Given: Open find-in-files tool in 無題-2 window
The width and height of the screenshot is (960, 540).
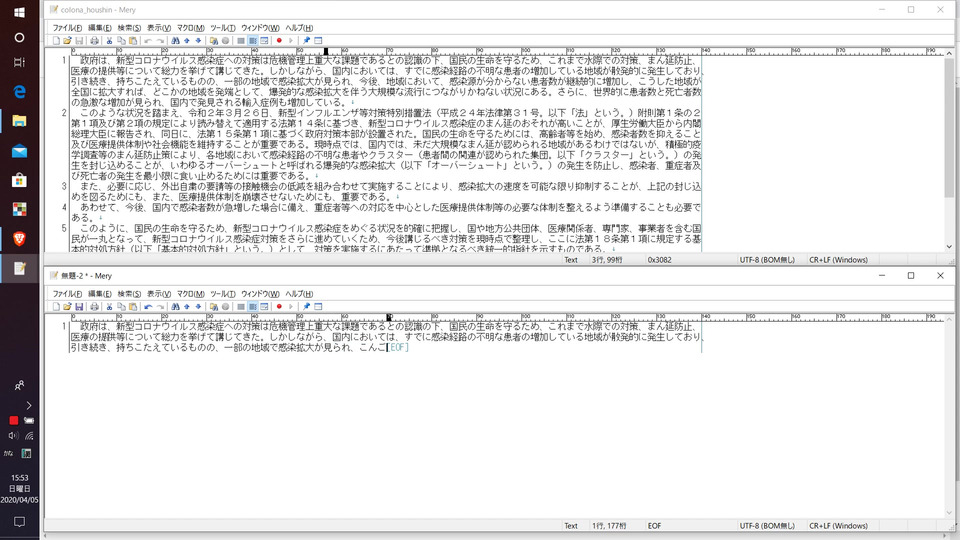Looking at the screenshot, I should tap(214, 307).
